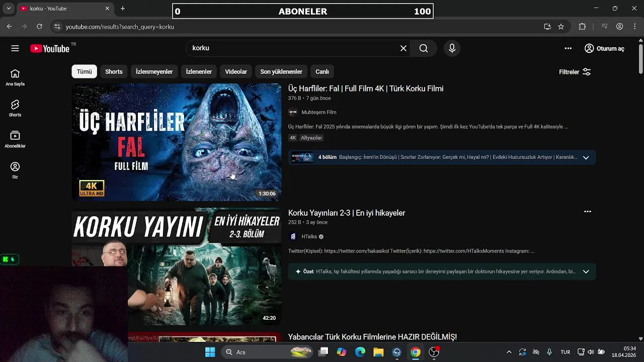This screenshot has height=362, width=644.
Task: Select the Tümü filter chip
Action: pos(85,71)
